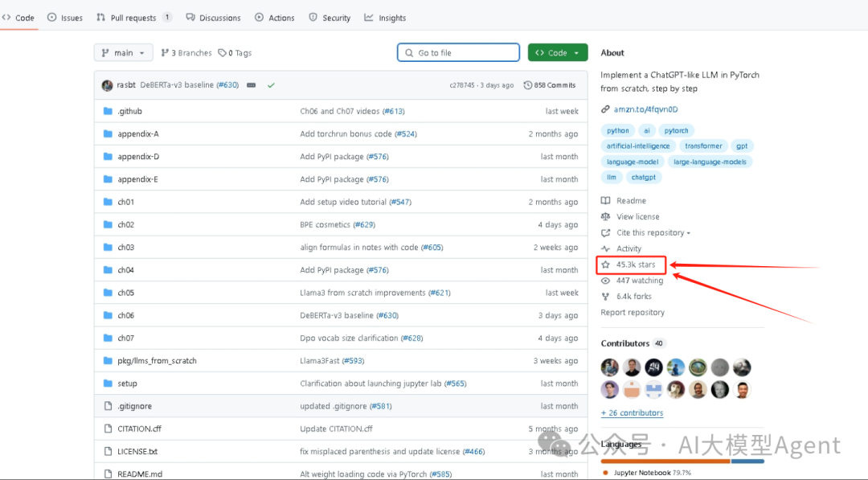Open the amzn.to/4fqvn0D link

[645, 109]
